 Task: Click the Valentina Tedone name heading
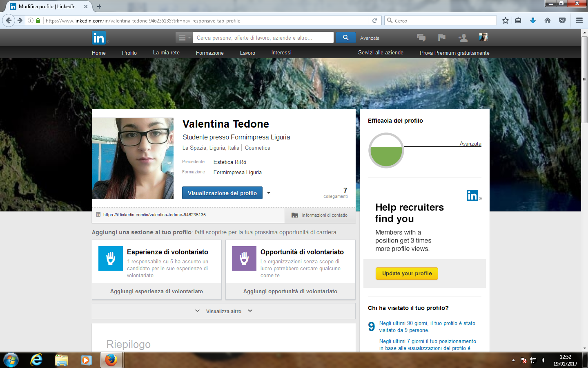pos(226,124)
